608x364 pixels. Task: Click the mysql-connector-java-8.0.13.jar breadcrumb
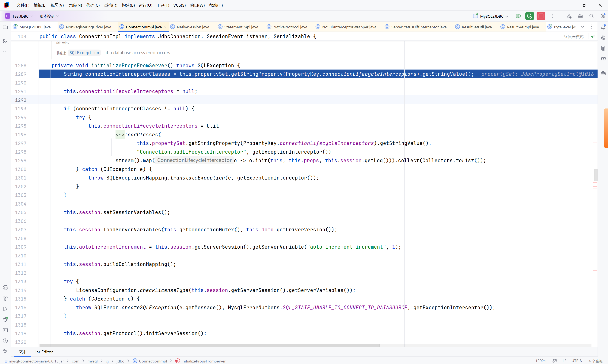pos(34,361)
